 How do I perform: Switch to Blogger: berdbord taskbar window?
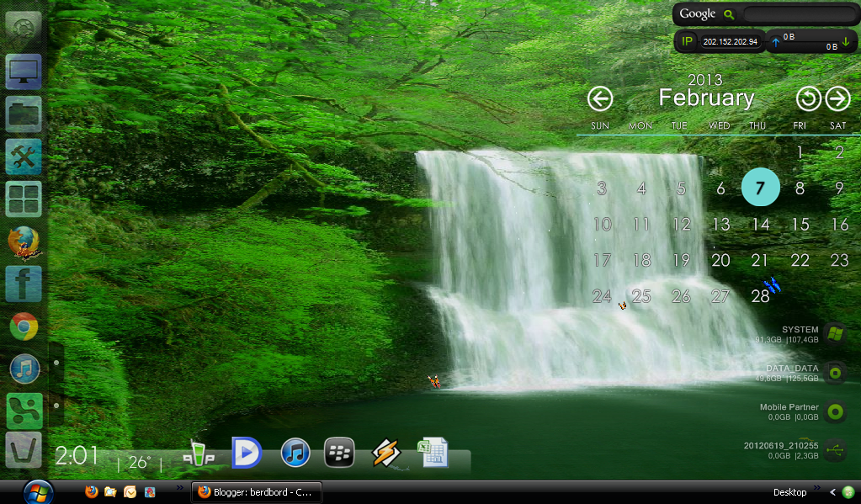257,492
